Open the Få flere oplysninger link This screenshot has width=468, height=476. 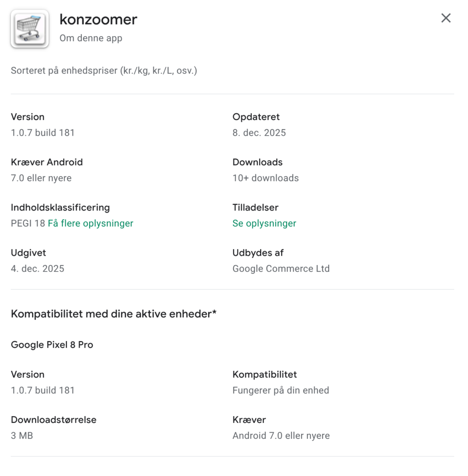point(91,224)
